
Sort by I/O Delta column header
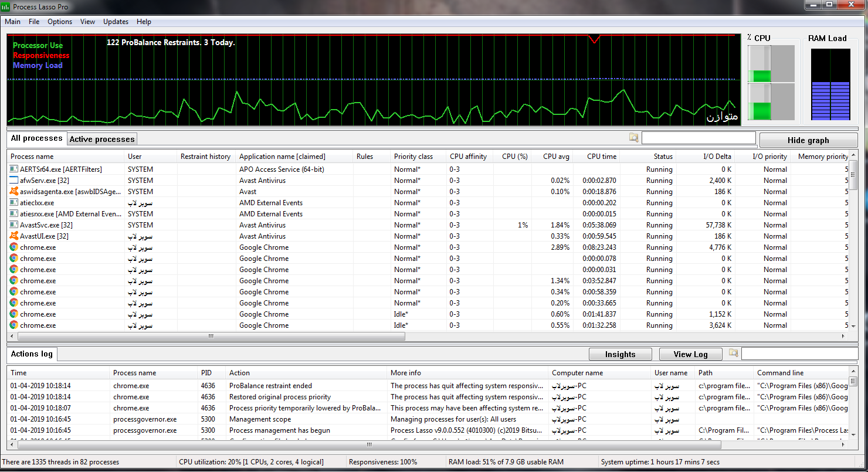coord(707,157)
